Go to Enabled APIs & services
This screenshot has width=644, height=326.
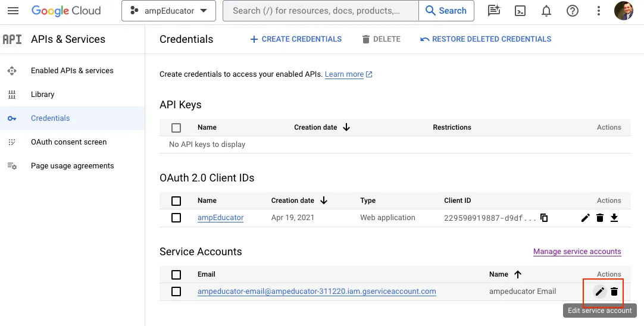click(x=72, y=71)
